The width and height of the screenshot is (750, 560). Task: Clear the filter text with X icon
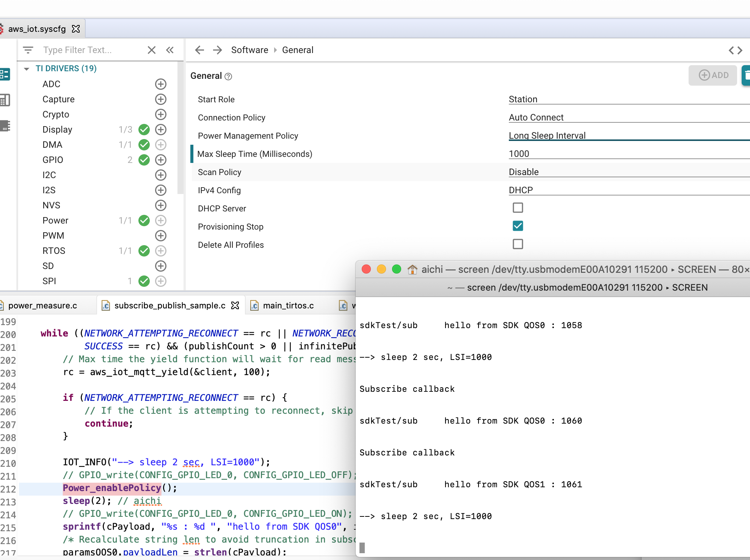click(x=152, y=50)
